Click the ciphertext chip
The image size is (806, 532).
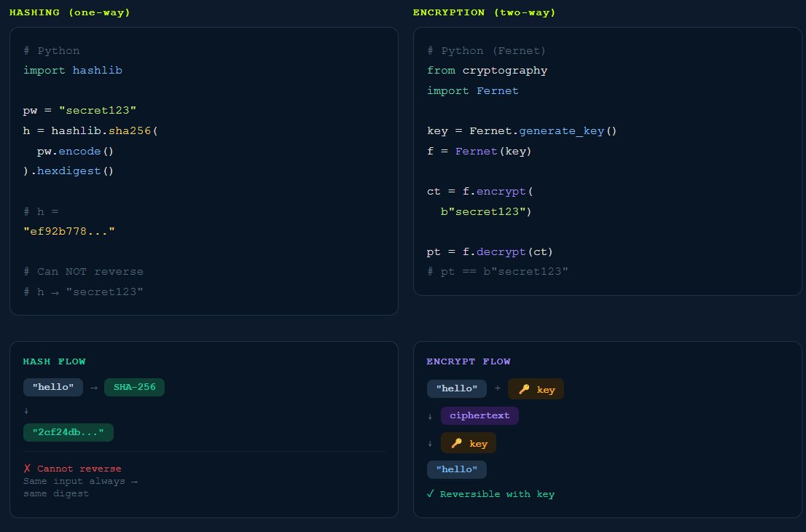click(x=480, y=415)
